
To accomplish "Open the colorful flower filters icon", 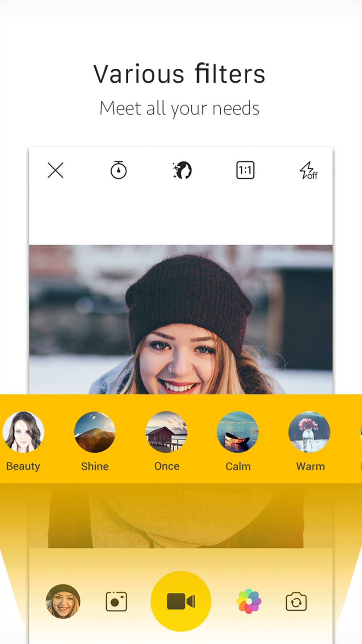I will [249, 601].
